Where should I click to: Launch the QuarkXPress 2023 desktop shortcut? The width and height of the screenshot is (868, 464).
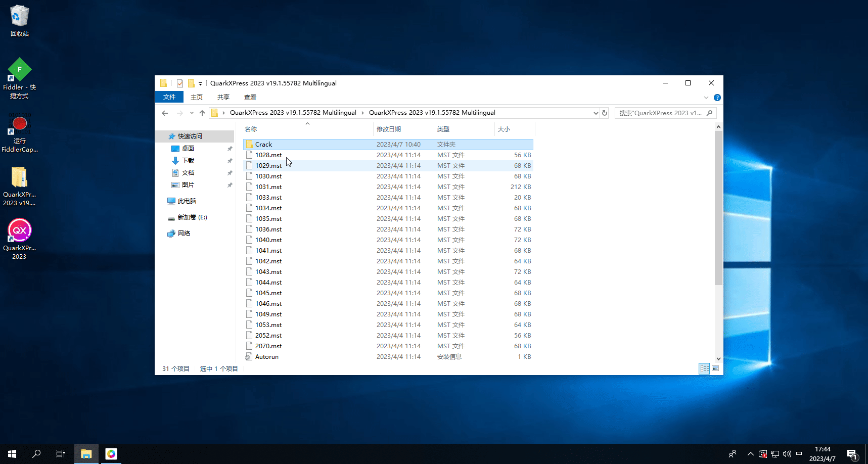coord(19,239)
